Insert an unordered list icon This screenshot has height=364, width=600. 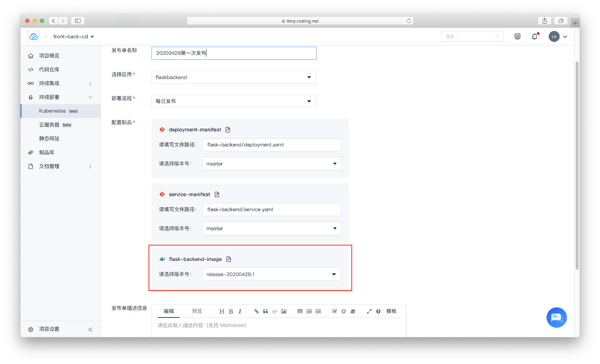[x=318, y=311]
